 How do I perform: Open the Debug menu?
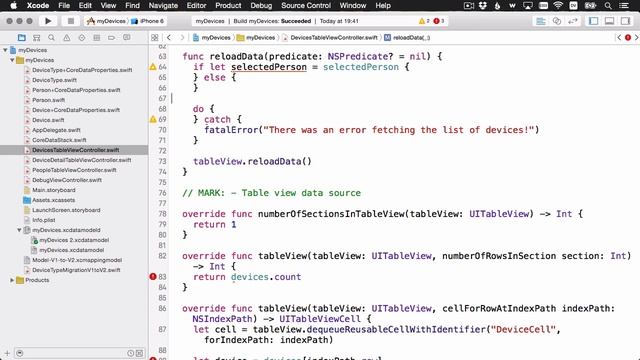261,6
